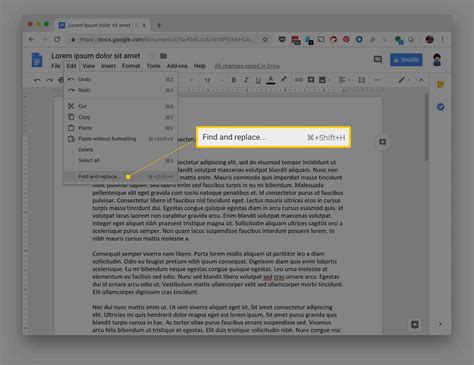Open the Tasks side panel icon
Screen dimensions: 474x365
[440, 107]
